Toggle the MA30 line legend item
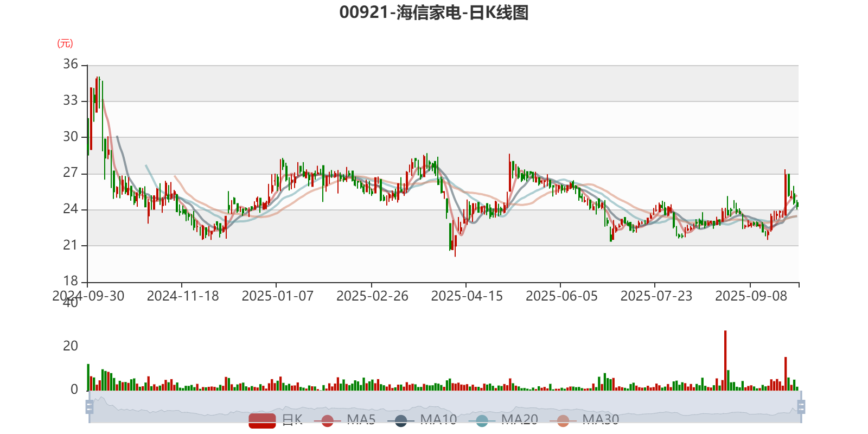The width and height of the screenshot is (868, 434). point(584,420)
